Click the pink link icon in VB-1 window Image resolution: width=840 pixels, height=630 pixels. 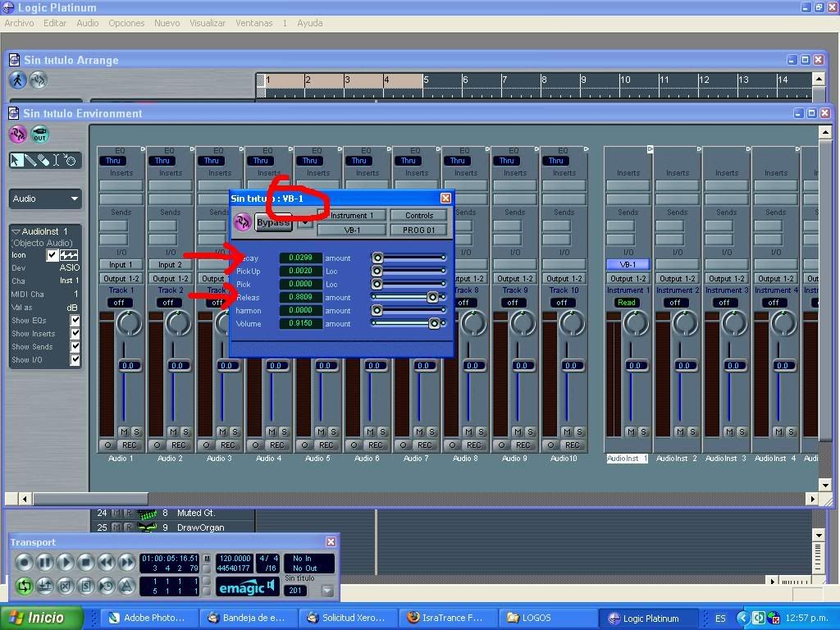pos(242,221)
